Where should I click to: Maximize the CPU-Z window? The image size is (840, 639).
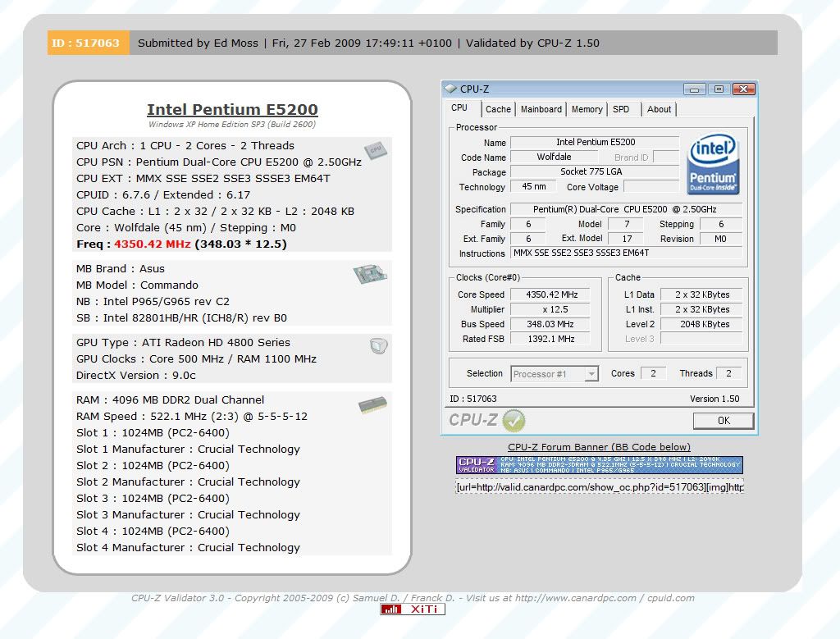click(x=719, y=89)
